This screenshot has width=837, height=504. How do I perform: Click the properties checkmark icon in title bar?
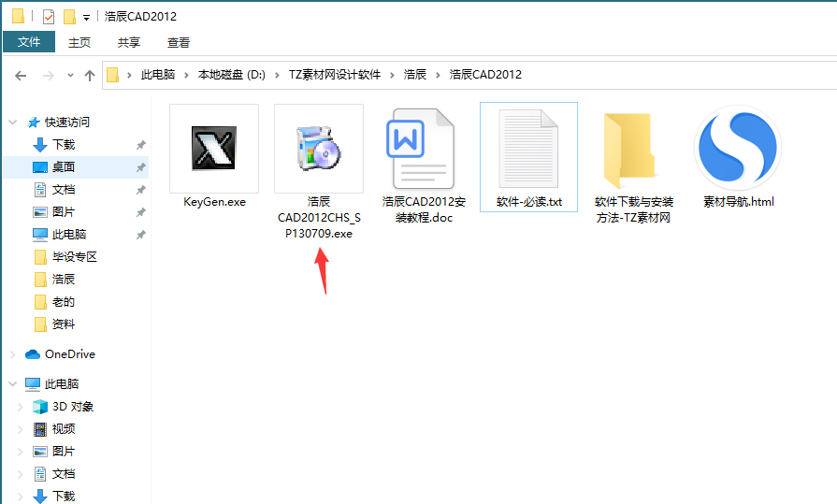49,17
